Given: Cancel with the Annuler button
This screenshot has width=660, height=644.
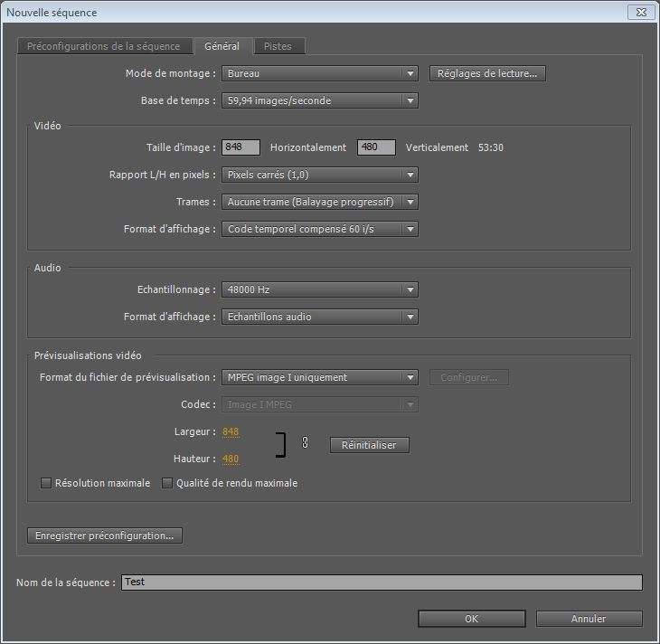Looking at the screenshot, I should click(589, 619).
